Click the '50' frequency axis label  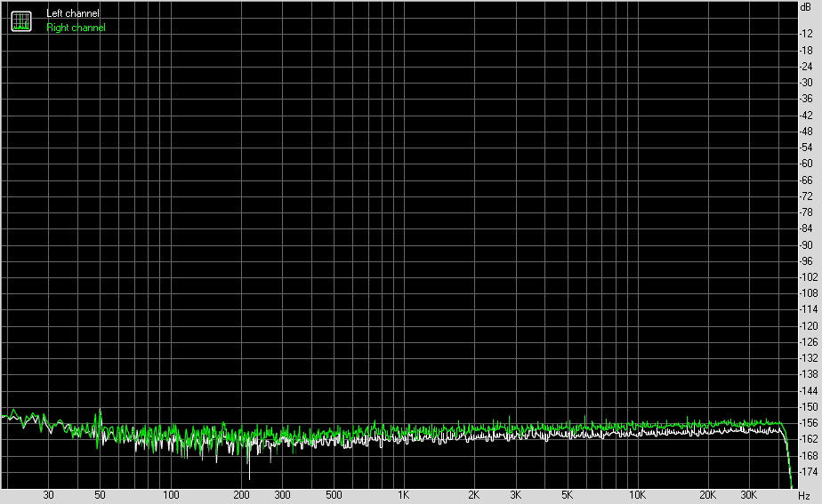pyautogui.click(x=100, y=495)
